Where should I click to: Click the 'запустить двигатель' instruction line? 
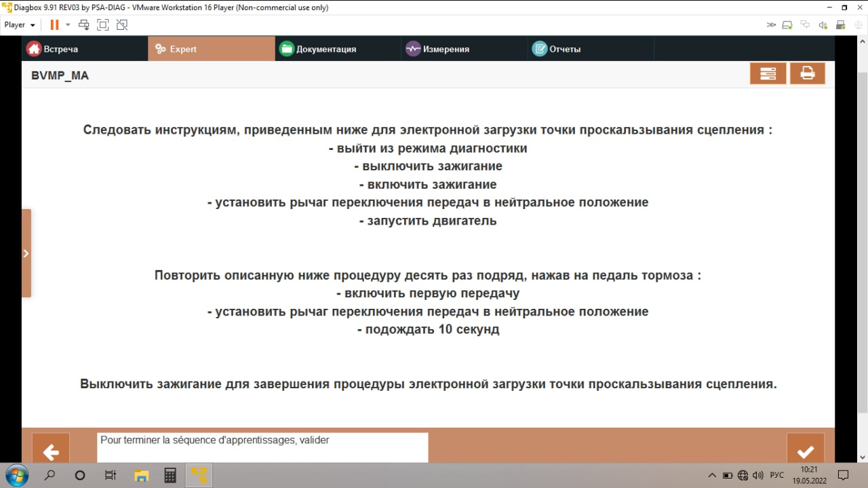428,221
